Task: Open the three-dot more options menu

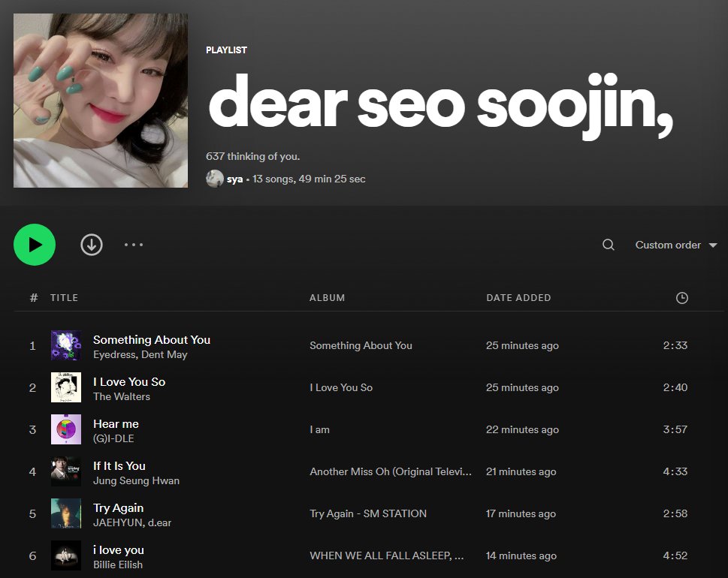Action: [x=134, y=245]
